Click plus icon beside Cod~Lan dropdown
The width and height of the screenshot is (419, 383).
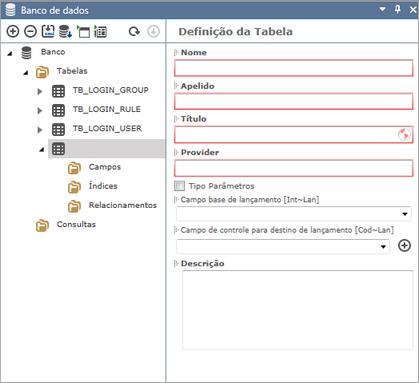[404, 246]
